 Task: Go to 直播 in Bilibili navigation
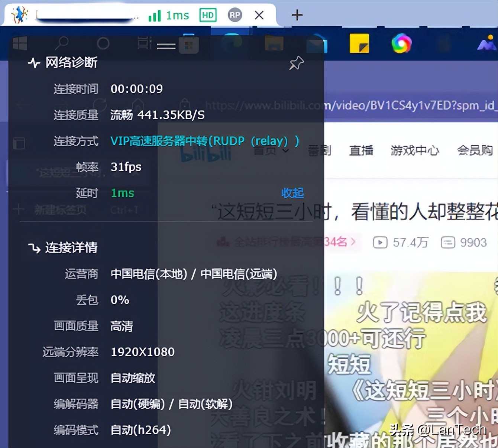(x=361, y=150)
